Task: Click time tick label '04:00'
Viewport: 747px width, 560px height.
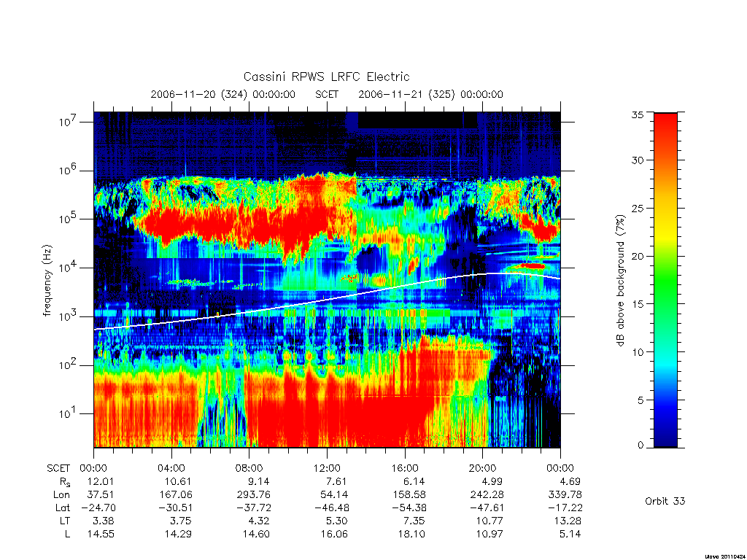Action: (x=171, y=468)
